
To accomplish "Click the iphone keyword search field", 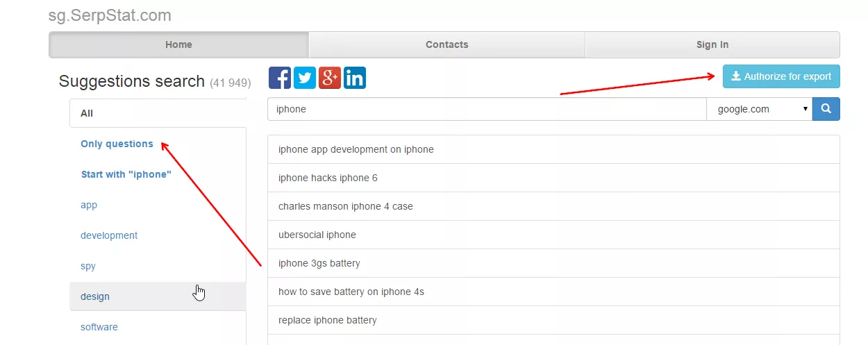I will 487,109.
